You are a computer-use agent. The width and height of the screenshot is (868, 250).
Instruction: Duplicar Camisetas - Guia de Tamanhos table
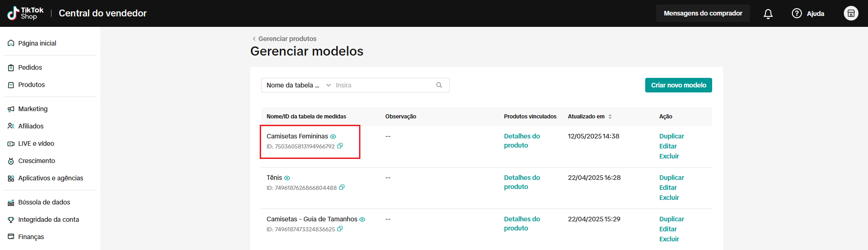[672, 219]
